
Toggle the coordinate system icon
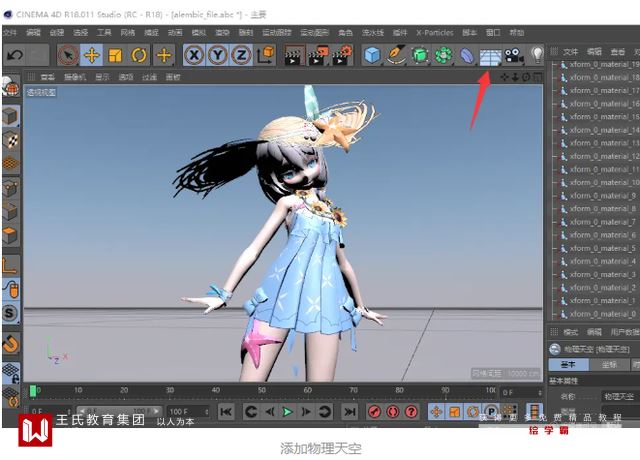click(266, 55)
